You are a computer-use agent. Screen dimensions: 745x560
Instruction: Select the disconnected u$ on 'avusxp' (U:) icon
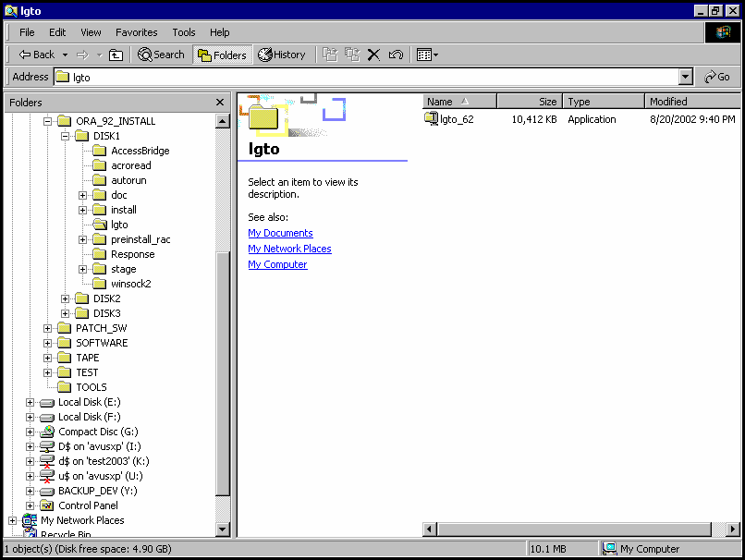[x=46, y=476]
